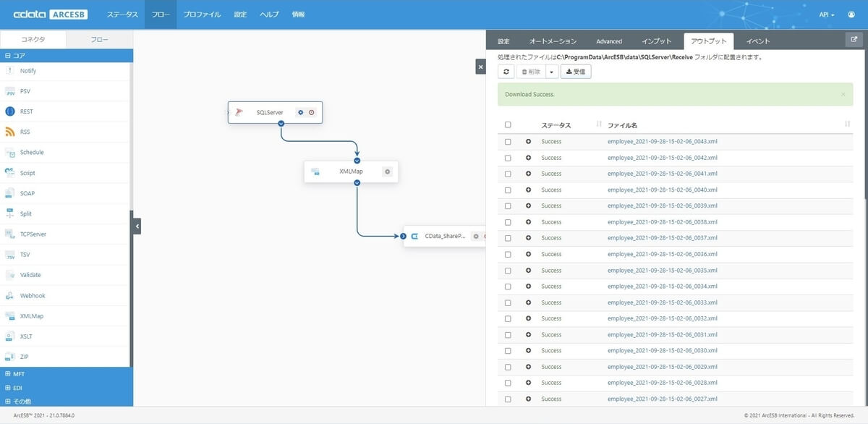Open the API dropdown menu
The image size is (868, 424).
pos(827,14)
